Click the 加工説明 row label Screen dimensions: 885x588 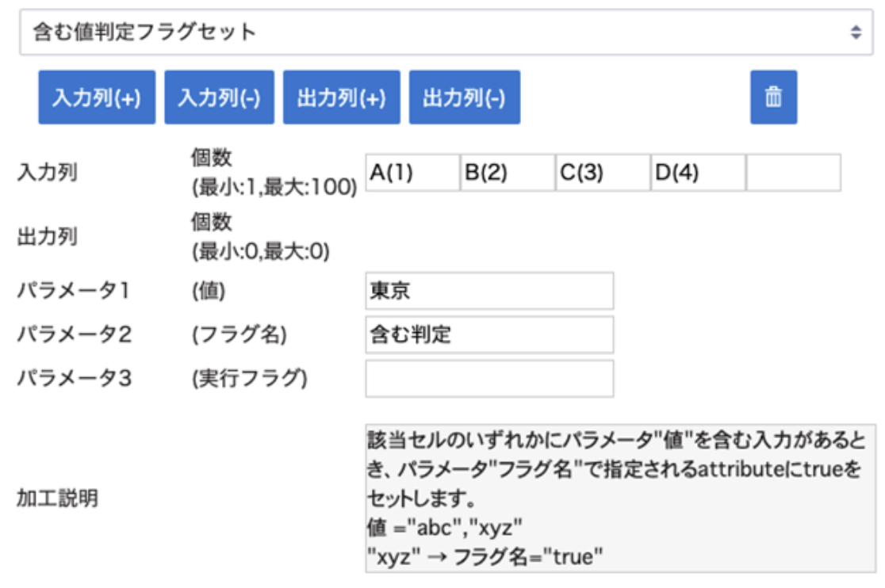click(57, 498)
